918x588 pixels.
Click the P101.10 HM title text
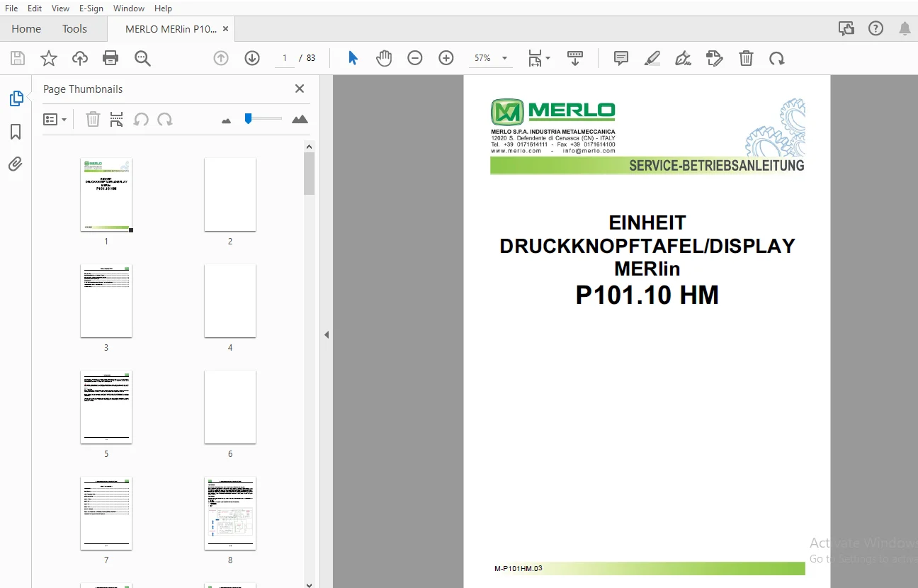647,295
